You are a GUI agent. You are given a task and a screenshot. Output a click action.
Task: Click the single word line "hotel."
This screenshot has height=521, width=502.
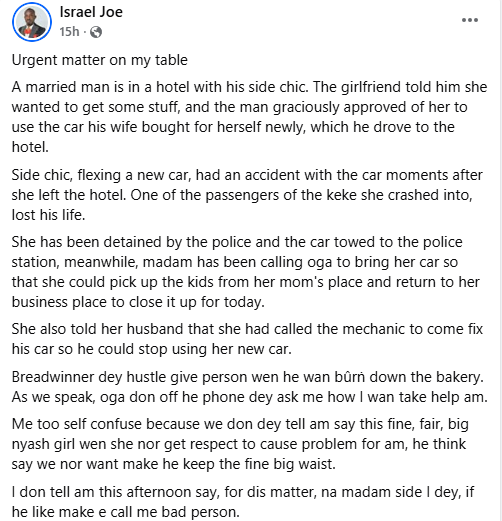30,147
